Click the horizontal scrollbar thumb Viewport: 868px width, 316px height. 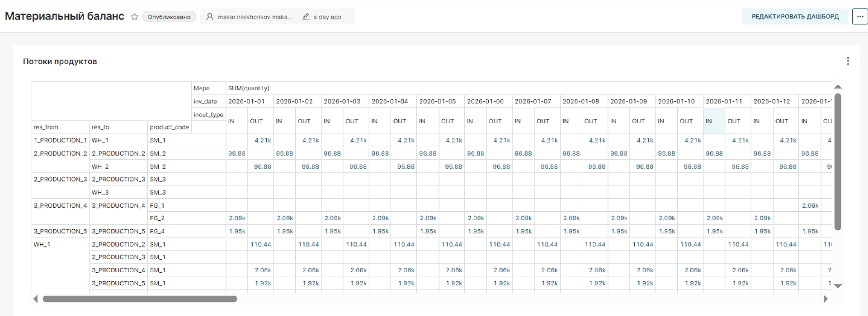pyautogui.click(x=140, y=299)
